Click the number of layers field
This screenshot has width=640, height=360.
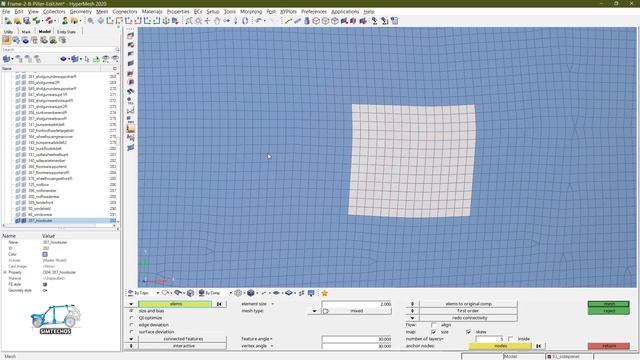pos(490,339)
